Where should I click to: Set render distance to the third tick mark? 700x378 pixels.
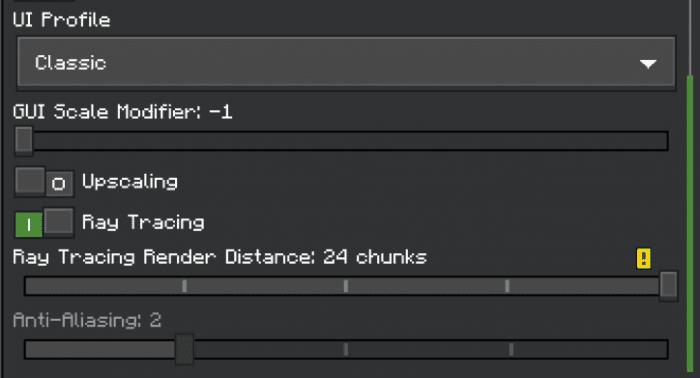pos(507,286)
